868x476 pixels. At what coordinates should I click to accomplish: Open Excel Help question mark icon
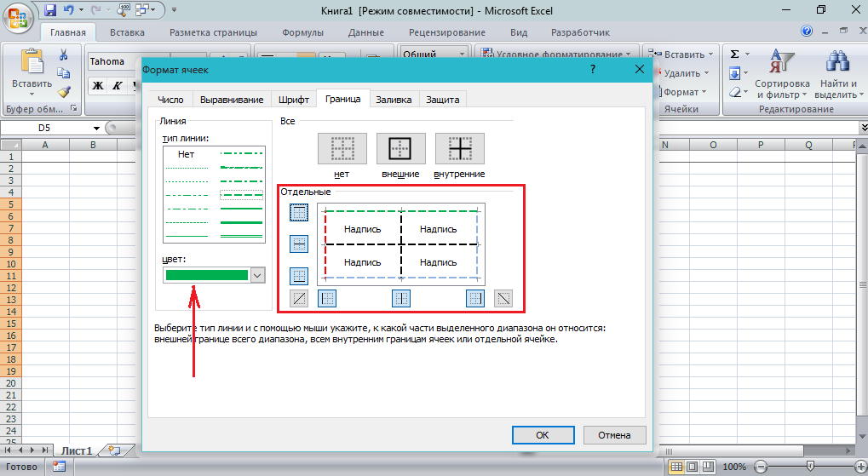pyautogui.click(x=807, y=31)
